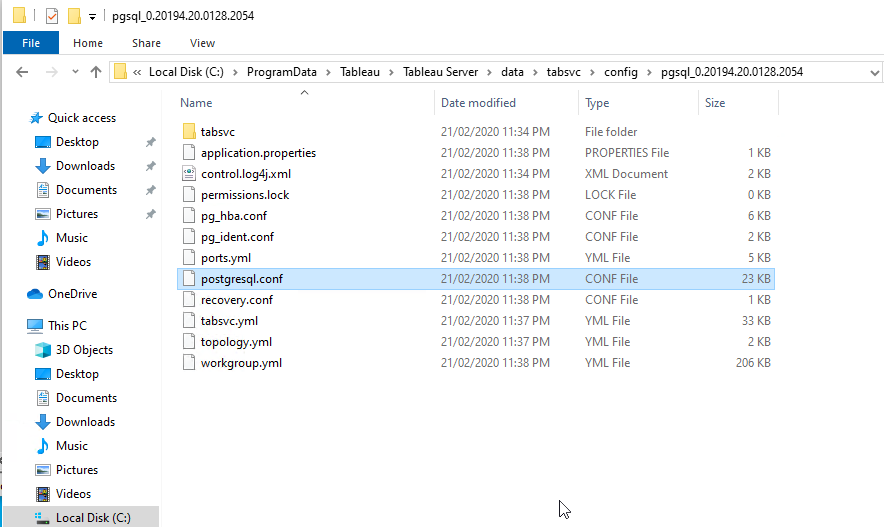Click the pg_hba.conf file icon
This screenshot has height=527, width=884.
coord(189,215)
